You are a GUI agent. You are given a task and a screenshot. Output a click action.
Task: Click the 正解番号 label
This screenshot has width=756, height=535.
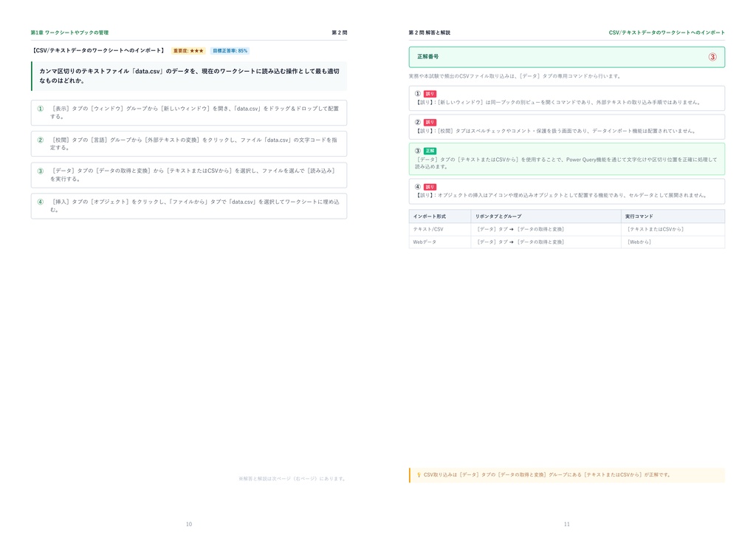pyautogui.click(x=427, y=57)
